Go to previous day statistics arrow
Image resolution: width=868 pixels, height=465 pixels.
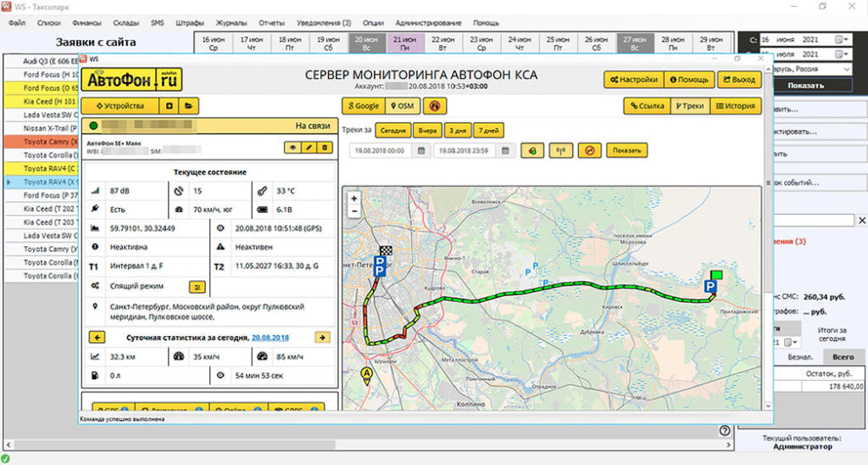coord(97,337)
